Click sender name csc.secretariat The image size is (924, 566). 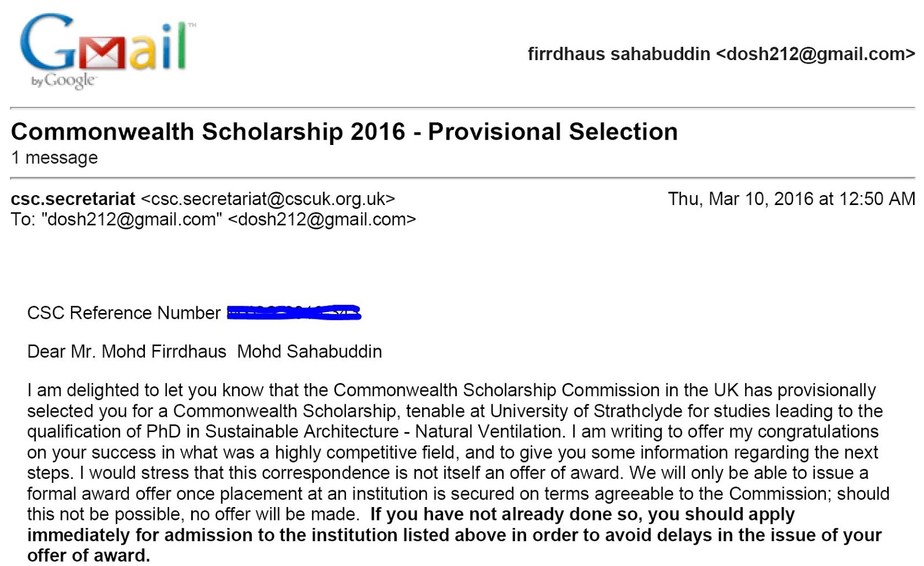(73, 199)
